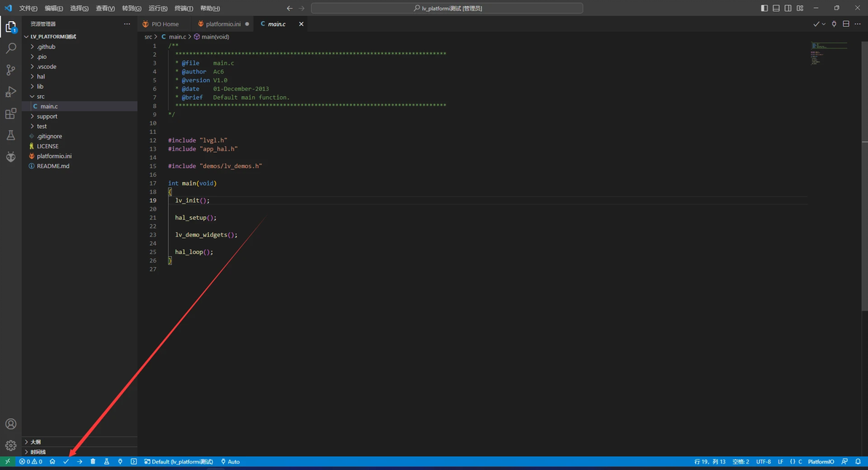Open the PlatformIO terminal icon in status bar

(134, 462)
